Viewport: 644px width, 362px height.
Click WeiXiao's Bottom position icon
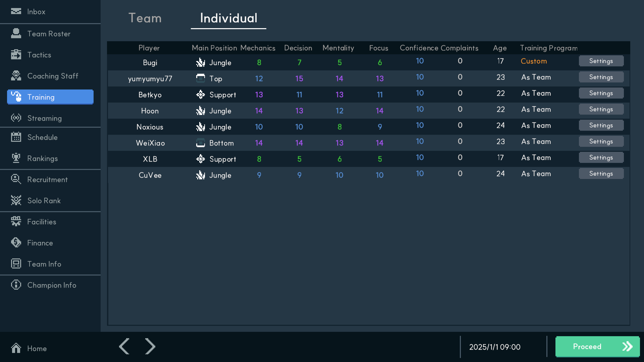(x=201, y=143)
